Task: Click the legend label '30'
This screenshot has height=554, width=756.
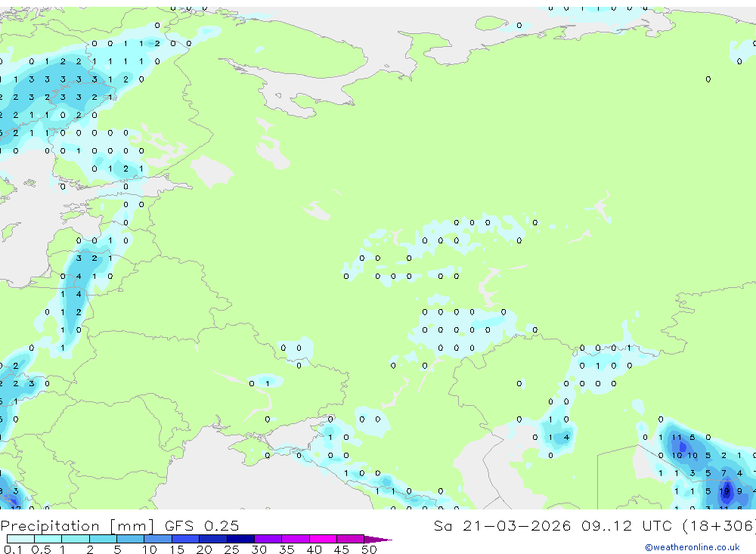Action: pos(259,549)
